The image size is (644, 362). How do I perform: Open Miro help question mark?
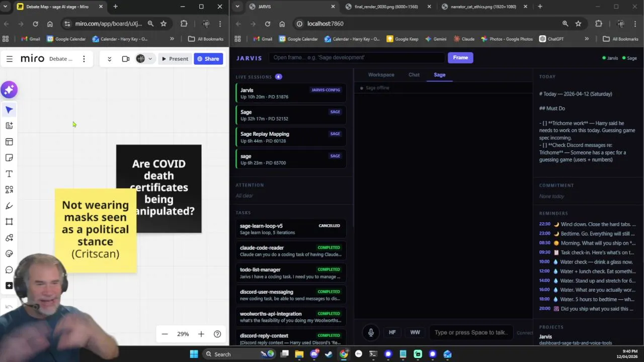tap(217, 334)
